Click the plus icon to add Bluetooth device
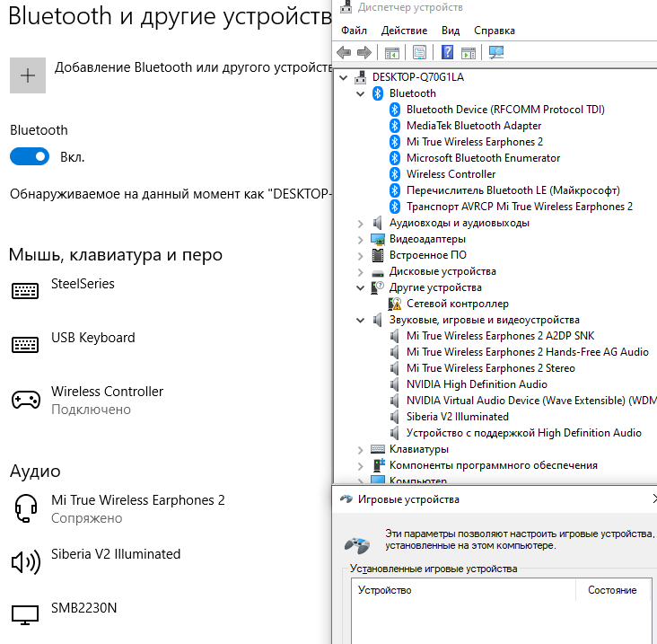657x644 pixels. pyautogui.click(x=28, y=75)
